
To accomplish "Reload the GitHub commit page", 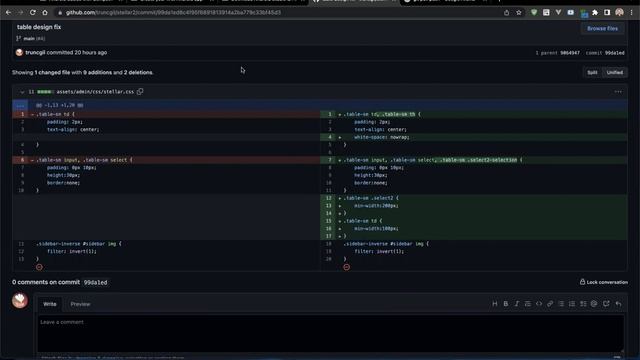I will (x=33, y=13).
